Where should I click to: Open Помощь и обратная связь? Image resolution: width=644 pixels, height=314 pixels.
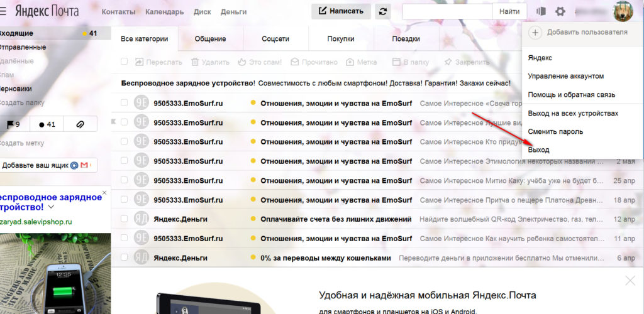click(x=571, y=95)
